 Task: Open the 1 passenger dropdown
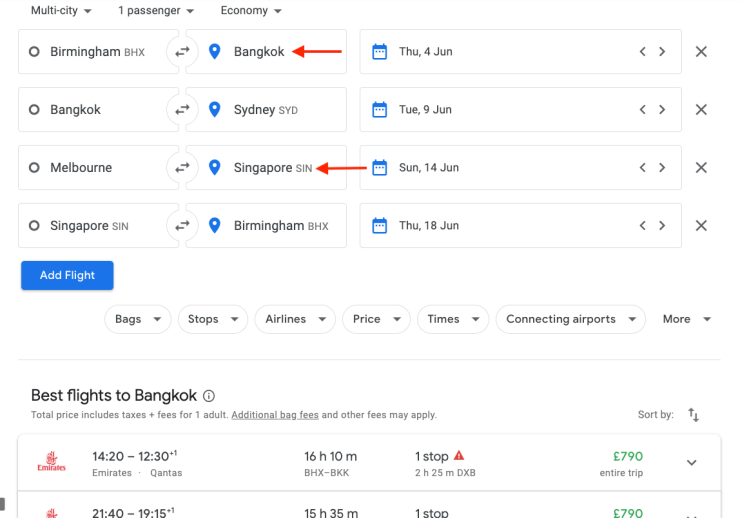pyautogui.click(x=158, y=11)
